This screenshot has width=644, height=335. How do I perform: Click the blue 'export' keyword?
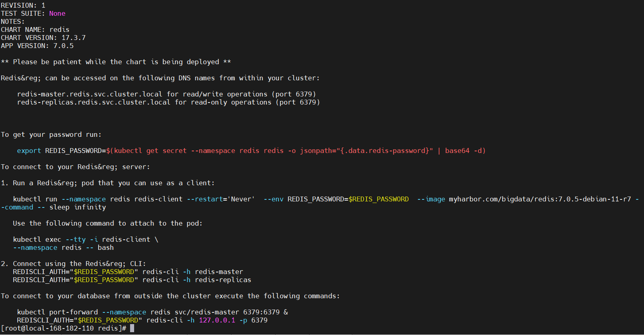click(x=29, y=151)
